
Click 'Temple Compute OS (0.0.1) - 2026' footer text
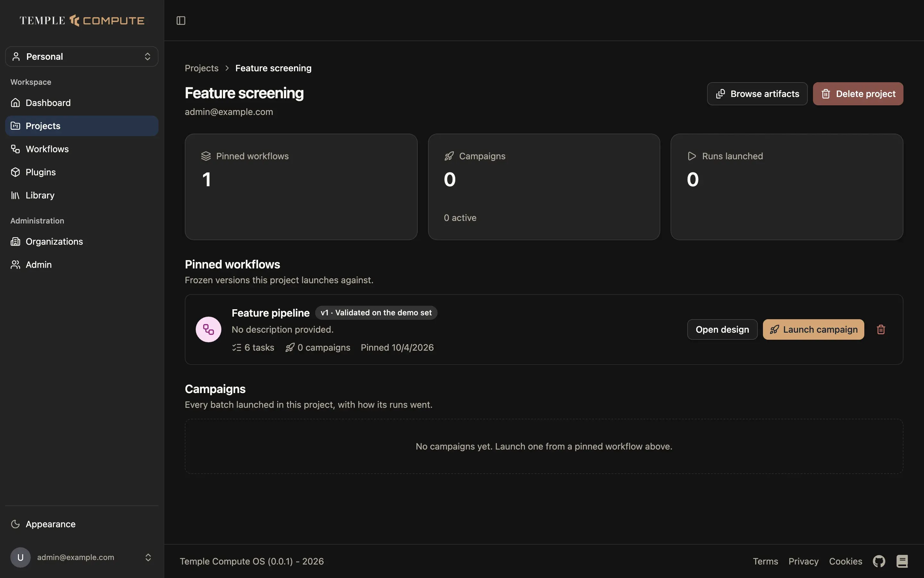point(252,561)
